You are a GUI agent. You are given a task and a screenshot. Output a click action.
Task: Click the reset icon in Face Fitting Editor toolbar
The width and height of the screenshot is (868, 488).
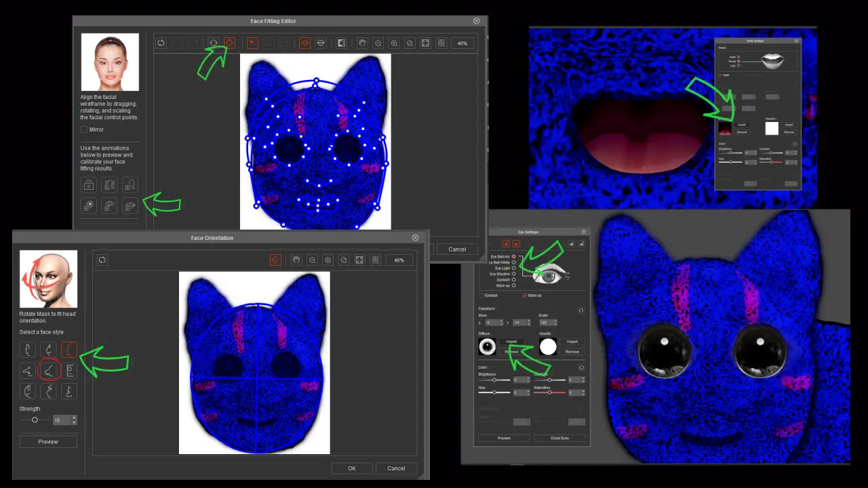pos(161,43)
